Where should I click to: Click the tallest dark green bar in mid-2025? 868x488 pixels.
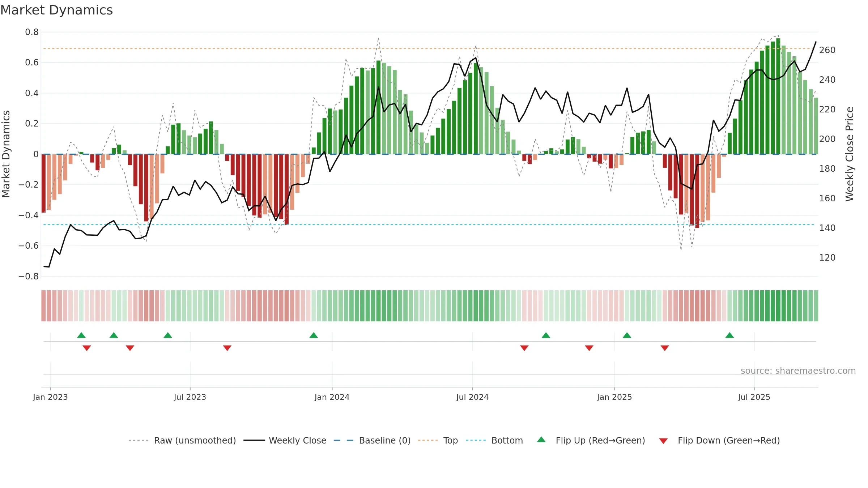[778, 96]
